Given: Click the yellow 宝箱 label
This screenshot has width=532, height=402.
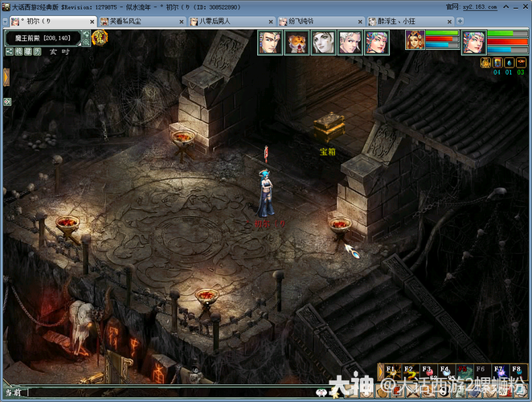Looking at the screenshot, I should pyautogui.click(x=328, y=152).
